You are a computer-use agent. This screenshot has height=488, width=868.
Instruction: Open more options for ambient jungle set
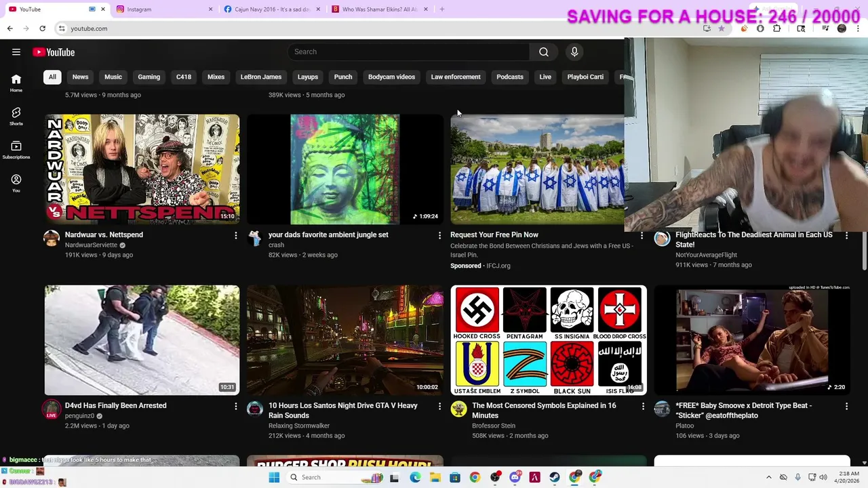[439, 235]
